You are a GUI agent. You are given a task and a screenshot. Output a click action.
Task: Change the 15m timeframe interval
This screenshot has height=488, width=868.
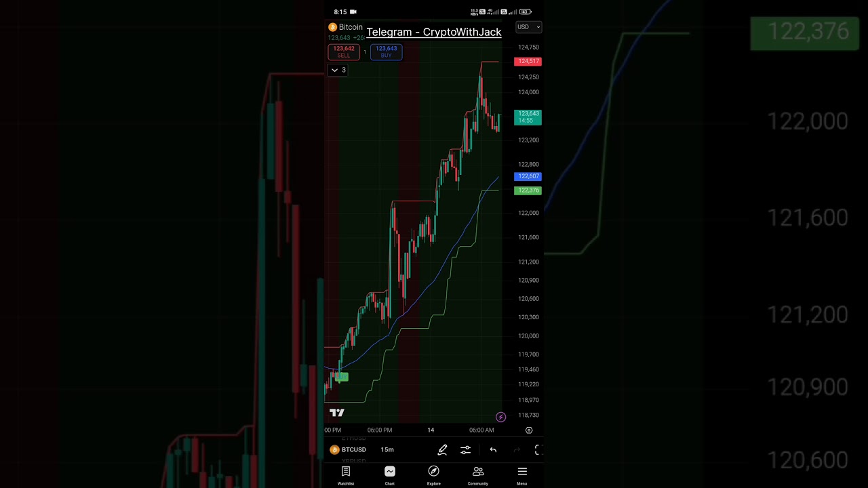click(x=387, y=449)
